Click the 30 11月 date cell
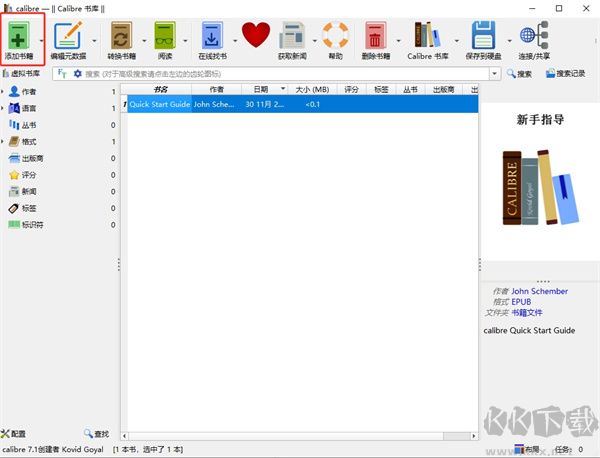 tap(264, 104)
